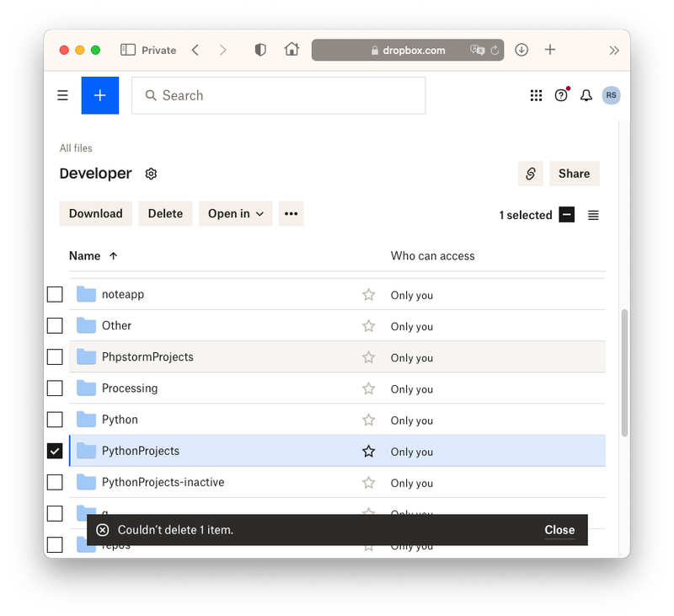674x616 pixels.
Task: Go to Safari home page icon
Action: tap(292, 50)
